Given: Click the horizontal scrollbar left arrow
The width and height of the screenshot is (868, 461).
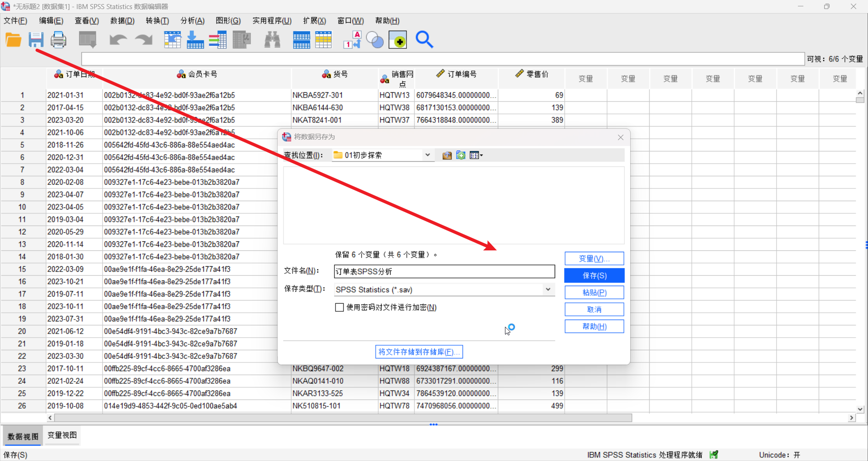Looking at the screenshot, I should 50,418.
